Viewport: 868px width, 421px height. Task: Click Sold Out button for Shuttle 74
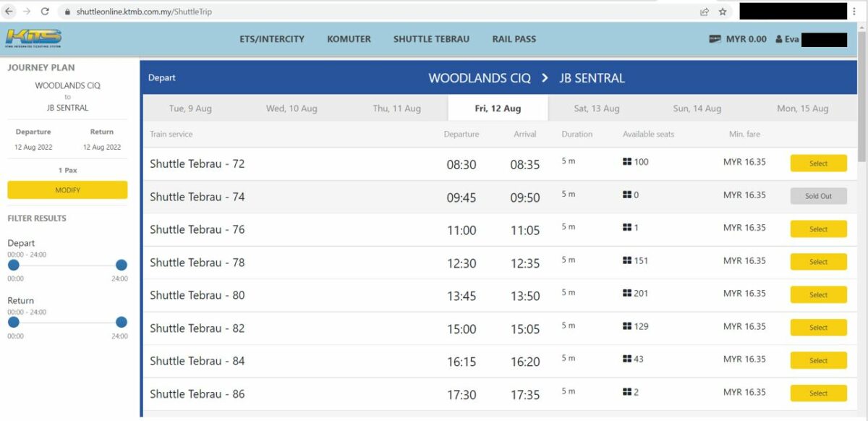click(818, 196)
